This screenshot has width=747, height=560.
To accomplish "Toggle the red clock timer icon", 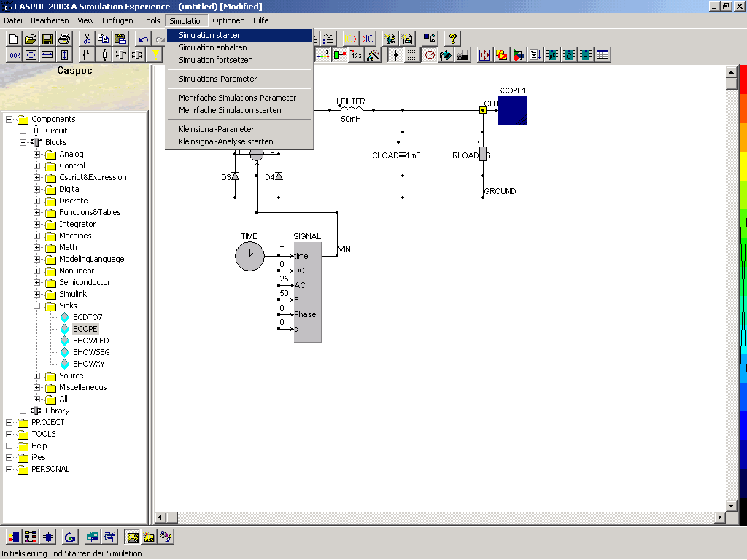I will click(x=430, y=55).
